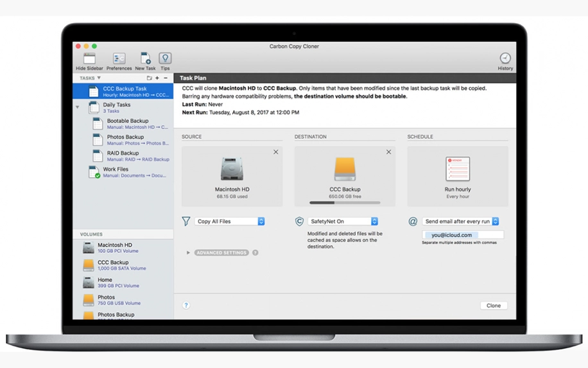The height and width of the screenshot is (368, 588).
Task: Click the window's green zoom button
Action: [x=94, y=46]
